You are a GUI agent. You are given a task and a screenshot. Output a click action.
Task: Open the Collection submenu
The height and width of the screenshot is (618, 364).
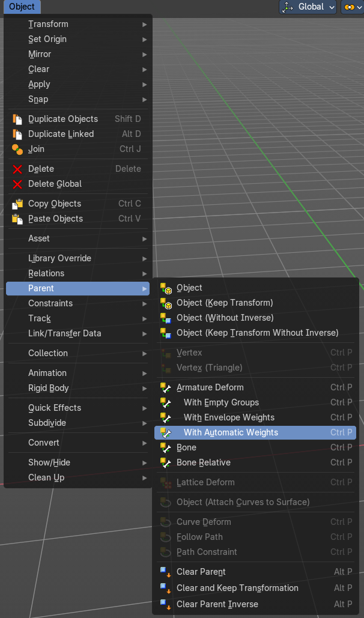77,353
